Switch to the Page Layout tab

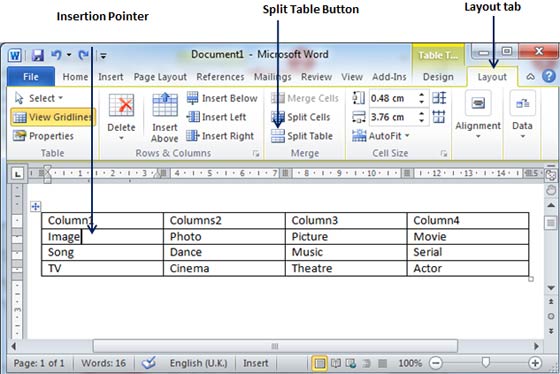[160, 77]
